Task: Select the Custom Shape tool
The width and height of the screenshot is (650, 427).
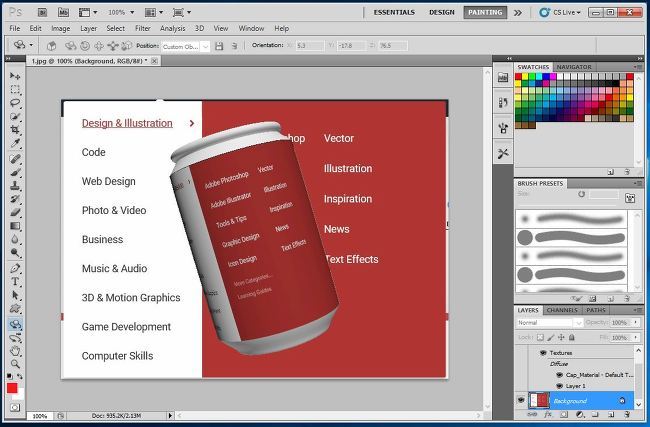Action: coord(15,308)
